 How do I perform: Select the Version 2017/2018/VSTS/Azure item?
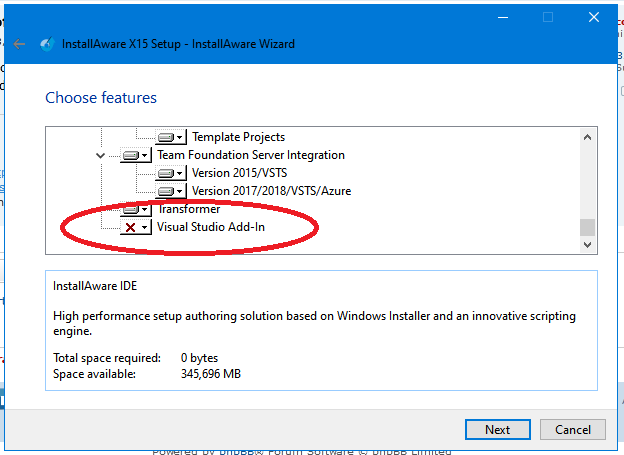pyautogui.click(x=271, y=191)
